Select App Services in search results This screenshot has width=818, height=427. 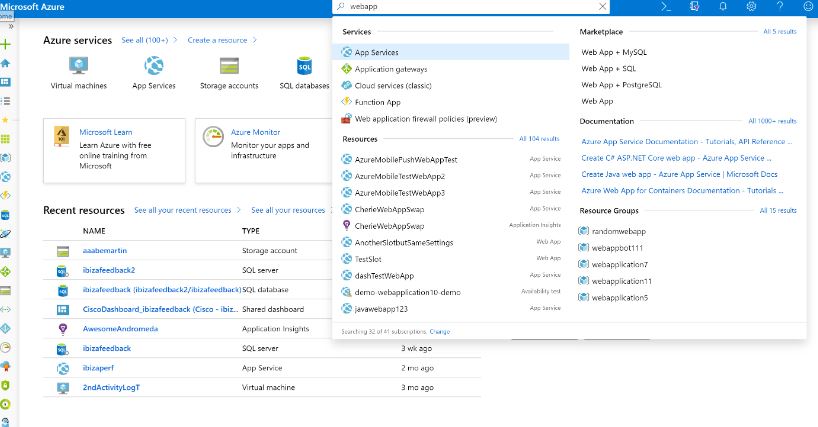coord(451,52)
